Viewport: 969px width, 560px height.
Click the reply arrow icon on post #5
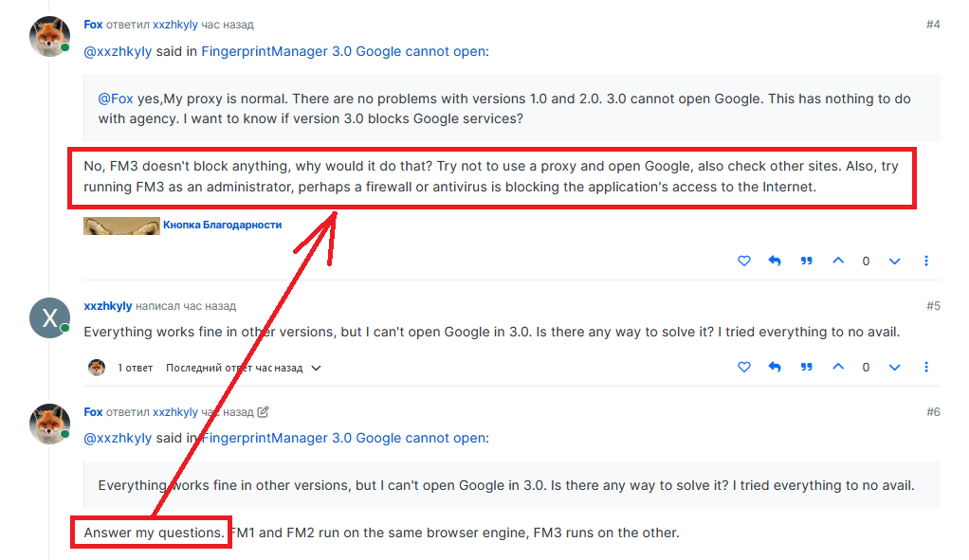click(x=775, y=367)
